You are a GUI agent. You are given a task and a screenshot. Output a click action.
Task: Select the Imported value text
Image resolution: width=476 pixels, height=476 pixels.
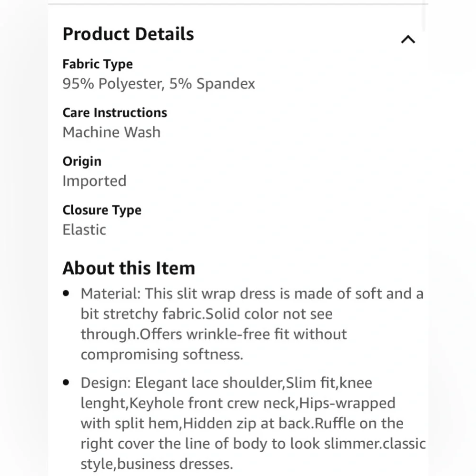(94, 181)
